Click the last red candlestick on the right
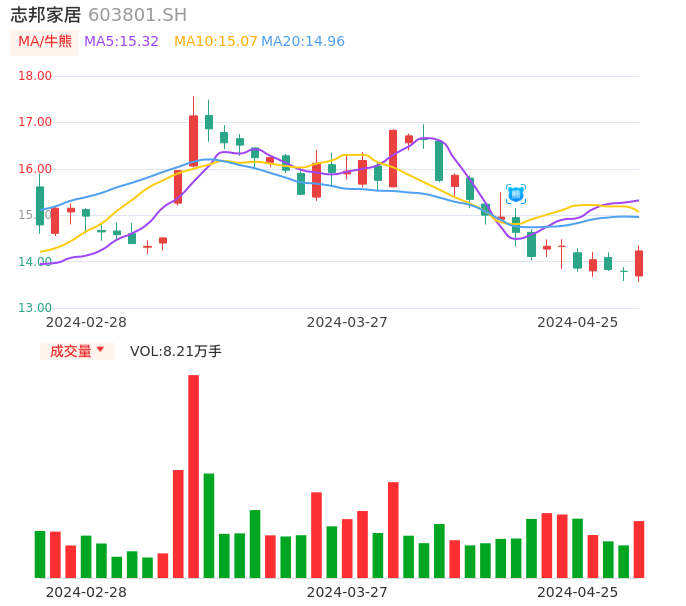The image size is (686, 606). (x=639, y=263)
